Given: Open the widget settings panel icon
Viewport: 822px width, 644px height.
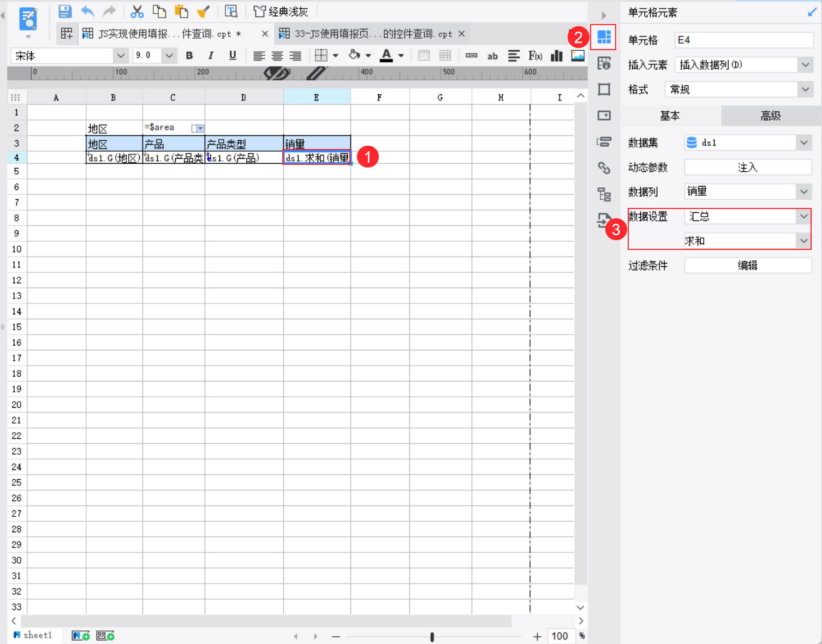Looking at the screenshot, I should pyautogui.click(x=604, y=116).
